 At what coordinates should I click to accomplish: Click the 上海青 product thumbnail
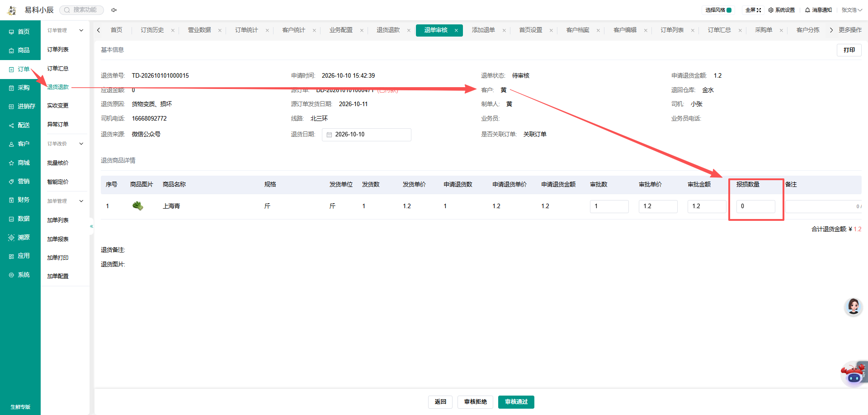pyautogui.click(x=138, y=206)
